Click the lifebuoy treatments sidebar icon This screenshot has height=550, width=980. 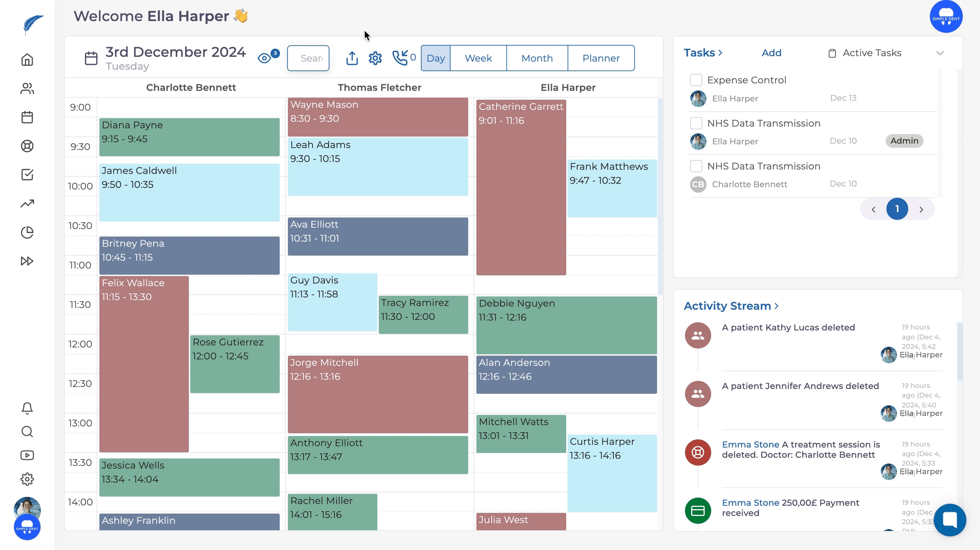tap(27, 146)
